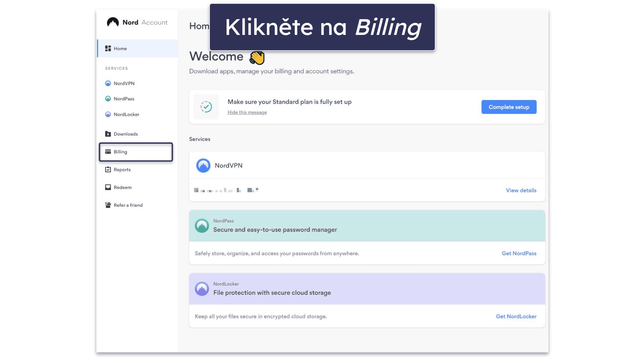The height and width of the screenshot is (359, 644).
Task: Open the Home menu item
Action: point(138,48)
